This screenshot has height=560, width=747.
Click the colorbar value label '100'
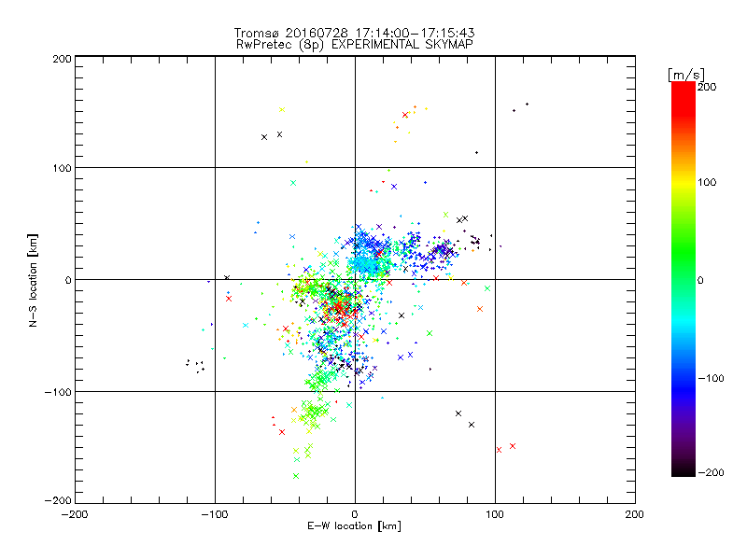tap(707, 182)
